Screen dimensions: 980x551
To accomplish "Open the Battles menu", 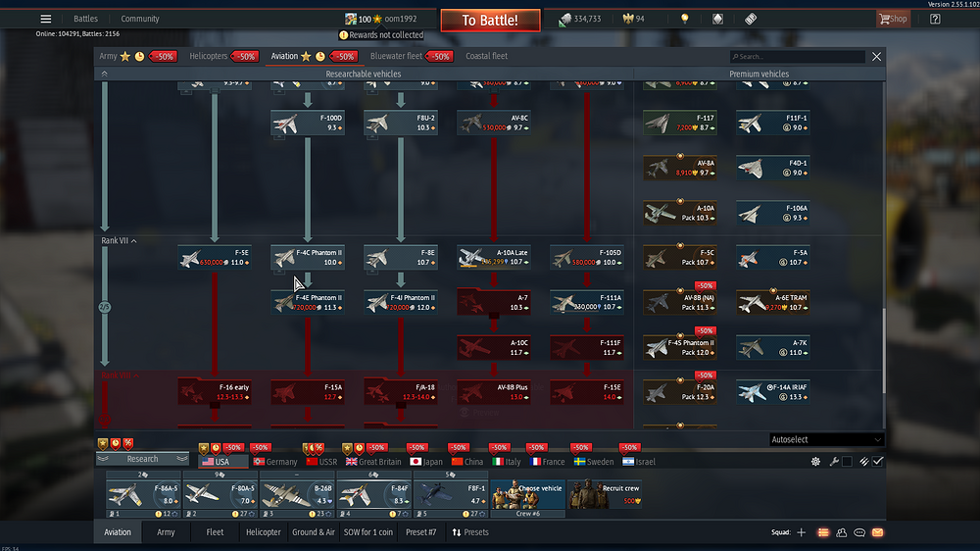I will pyautogui.click(x=85, y=19).
